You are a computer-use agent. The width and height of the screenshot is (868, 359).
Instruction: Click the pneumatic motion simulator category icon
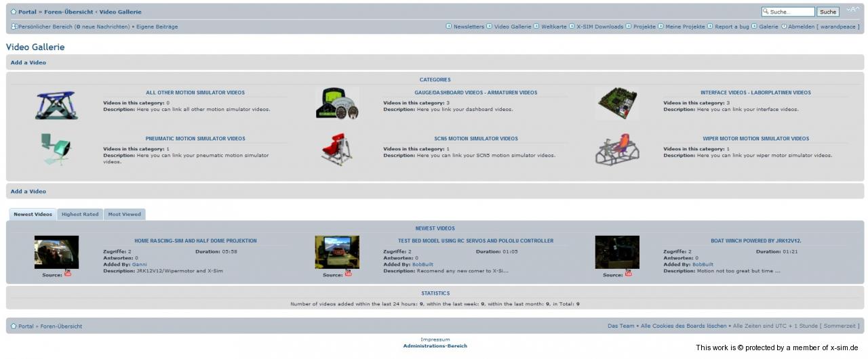click(x=56, y=149)
